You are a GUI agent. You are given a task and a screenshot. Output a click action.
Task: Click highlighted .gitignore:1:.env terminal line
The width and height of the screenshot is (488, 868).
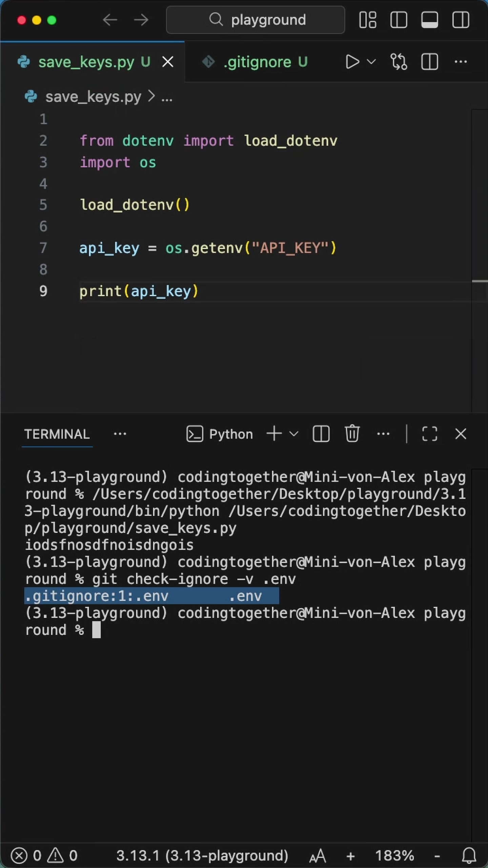[x=151, y=596]
